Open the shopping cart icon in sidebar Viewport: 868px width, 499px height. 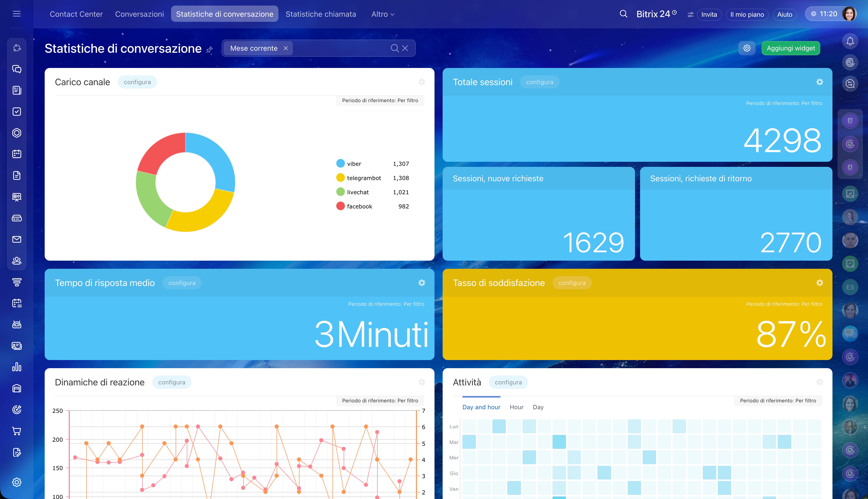[x=16, y=431]
